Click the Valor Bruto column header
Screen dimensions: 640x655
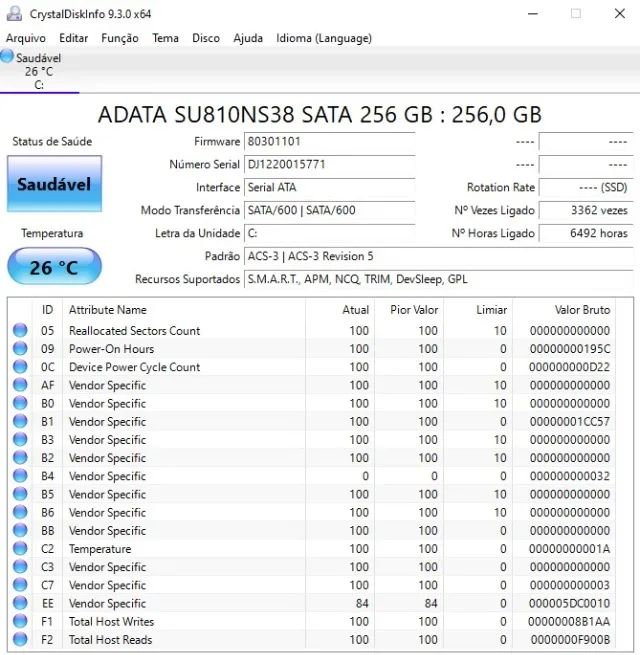pyautogui.click(x=564, y=310)
